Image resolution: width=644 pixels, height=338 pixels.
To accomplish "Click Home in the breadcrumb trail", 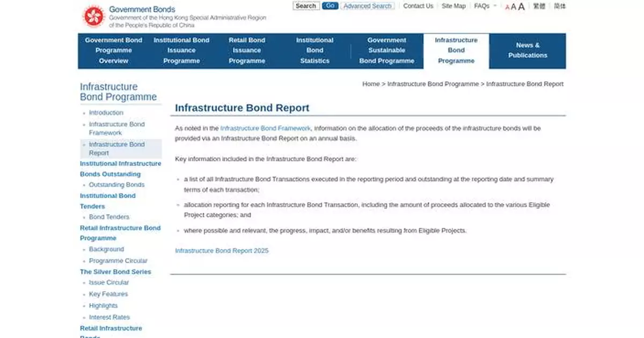I will tap(370, 84).
